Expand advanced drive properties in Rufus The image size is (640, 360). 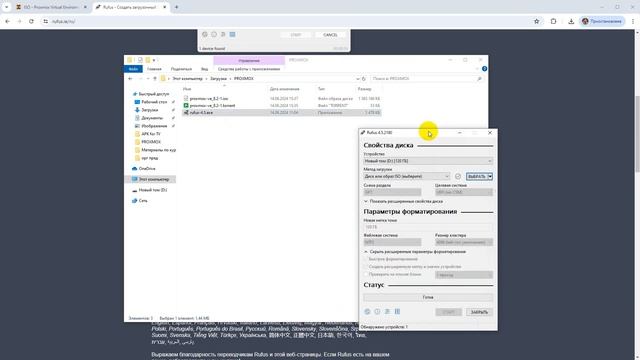403,201
